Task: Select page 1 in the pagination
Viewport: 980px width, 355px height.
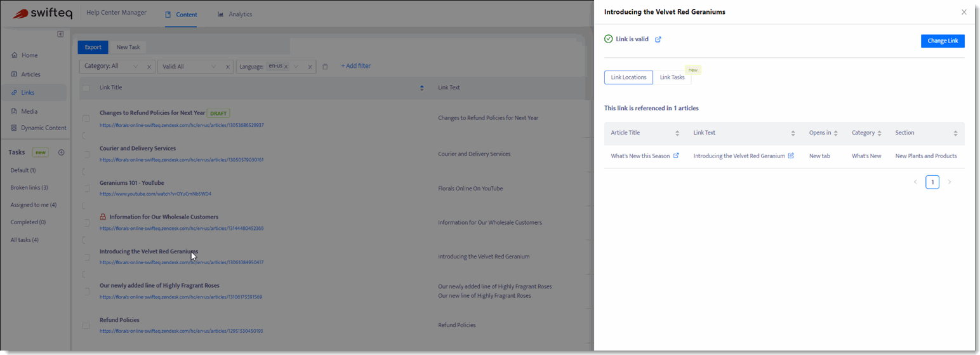Action: point(932,182)
